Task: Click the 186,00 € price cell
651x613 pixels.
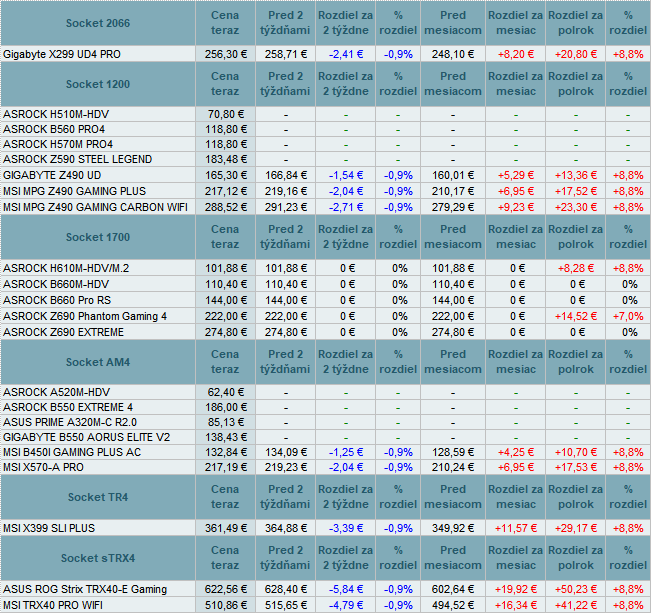Action: tap(225, 407)
